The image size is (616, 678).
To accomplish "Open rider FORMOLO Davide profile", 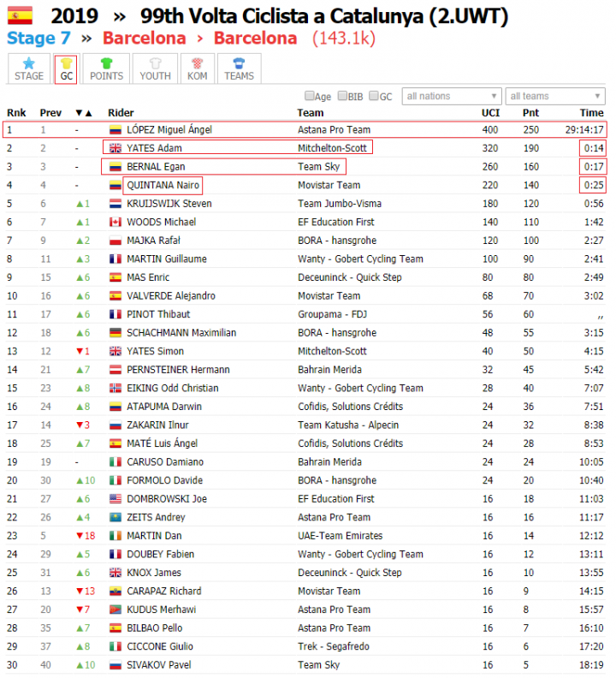I will pos(165,480).
